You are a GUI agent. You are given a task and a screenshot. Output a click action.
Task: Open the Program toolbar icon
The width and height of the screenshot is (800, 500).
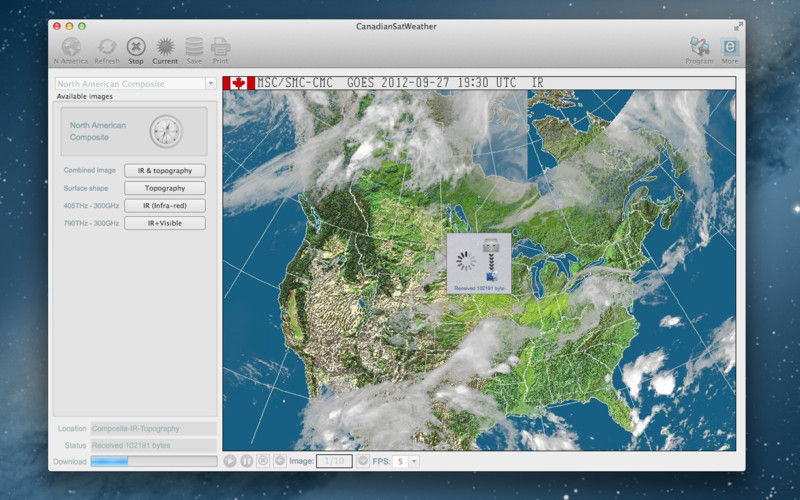[x=699, y=47]
